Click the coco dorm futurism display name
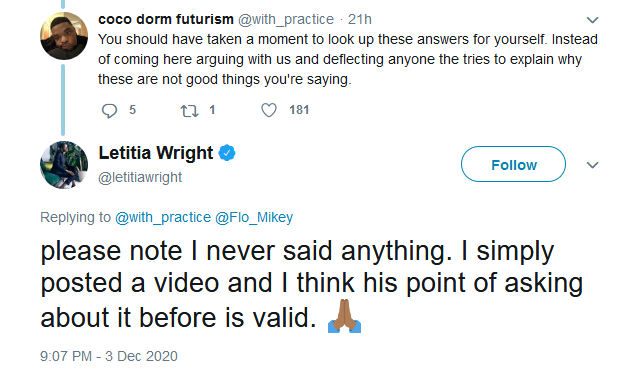The image size is (640, 375). click(x=166, y=19)
